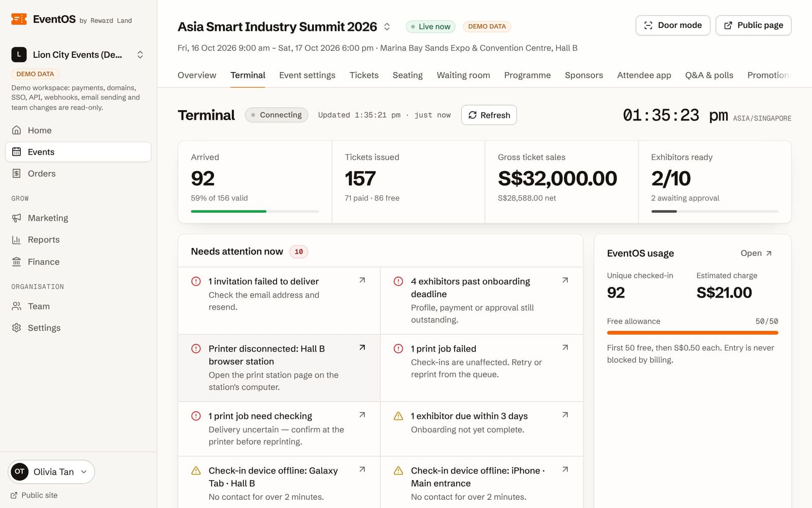Click the Finance bank icon
Image resolution: width=812 pixels, height=508 pixels.
click(17, 262)
